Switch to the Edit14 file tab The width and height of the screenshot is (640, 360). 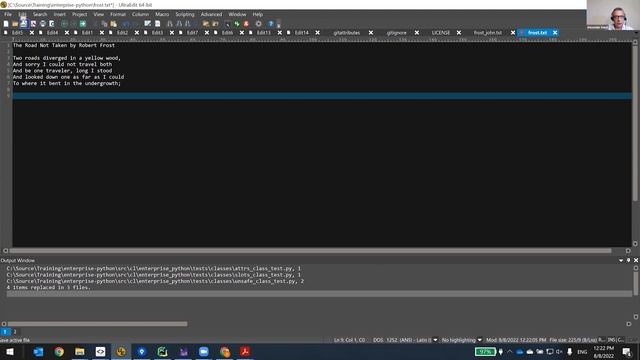tap(302, 33)
